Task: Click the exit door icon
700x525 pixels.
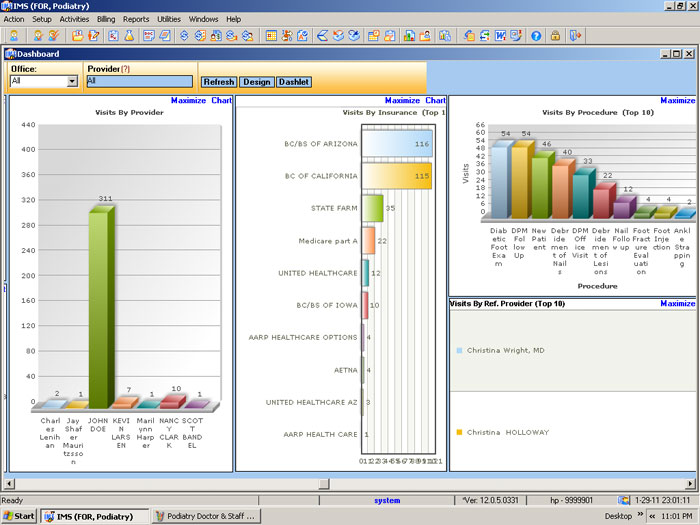Action: point(575,36)
